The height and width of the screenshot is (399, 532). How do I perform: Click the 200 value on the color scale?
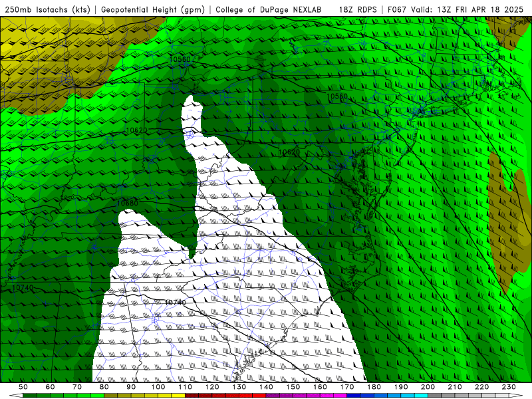[428, 387]
